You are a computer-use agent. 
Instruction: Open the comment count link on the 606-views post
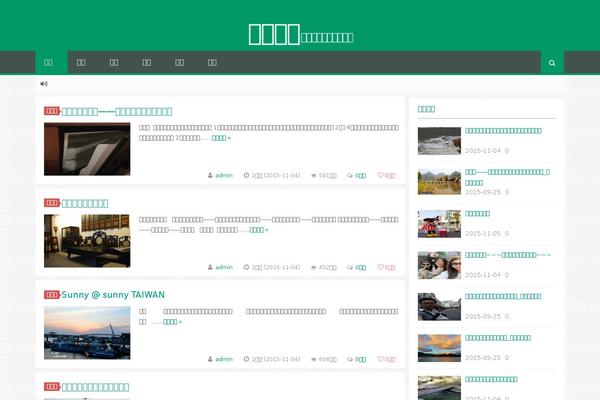[360, 359]
